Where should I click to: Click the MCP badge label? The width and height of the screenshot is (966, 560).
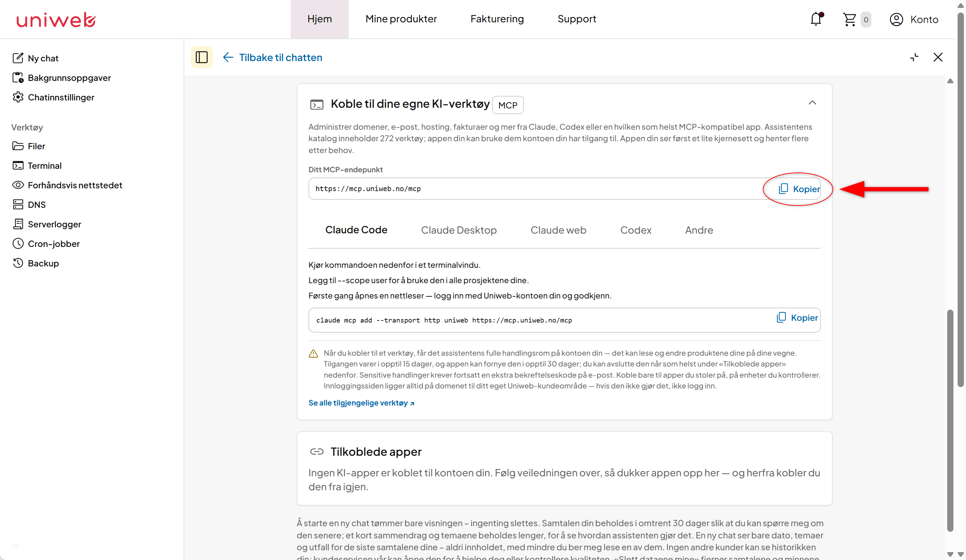coord(507,105)
